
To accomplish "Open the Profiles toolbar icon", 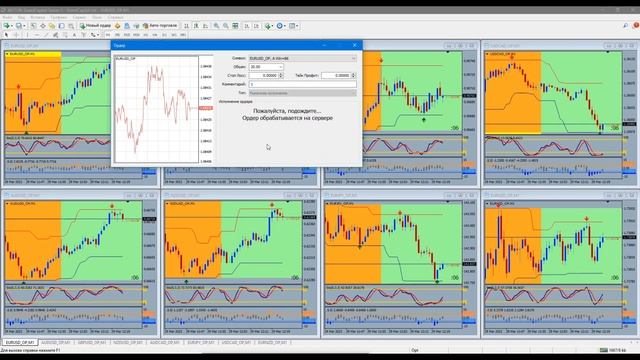I will pos(19,26).
